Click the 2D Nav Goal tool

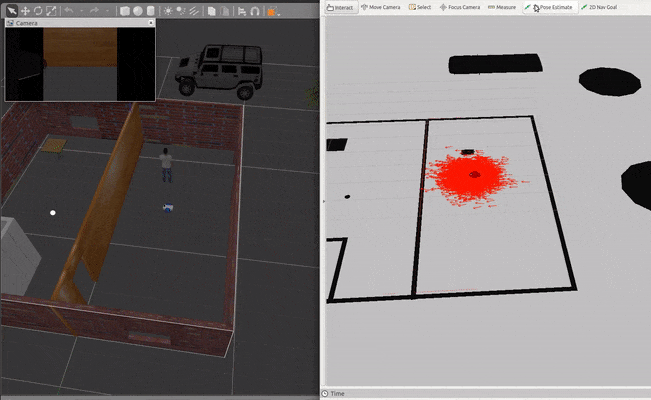(599, 7)
